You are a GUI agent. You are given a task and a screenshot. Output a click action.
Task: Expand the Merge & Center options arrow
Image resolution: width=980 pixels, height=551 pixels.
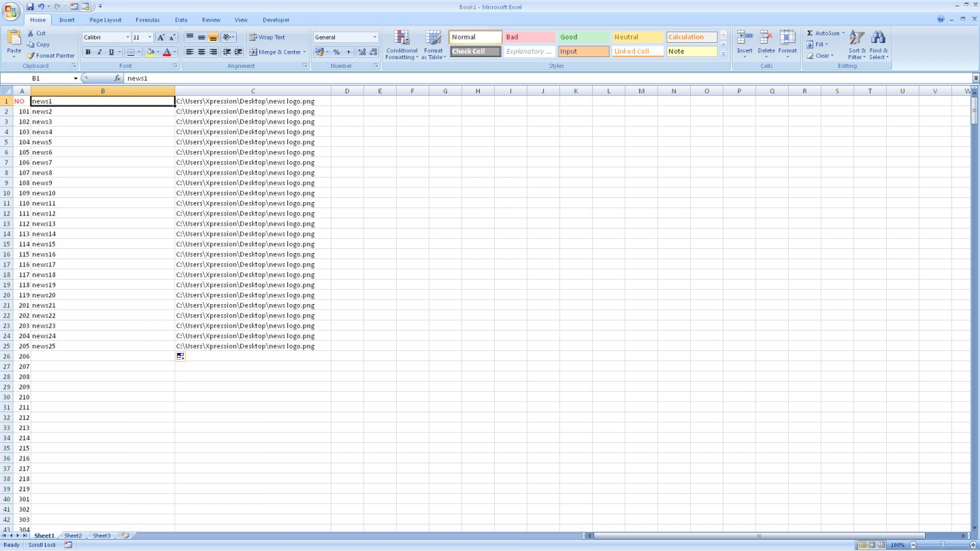tap(304, 52)
